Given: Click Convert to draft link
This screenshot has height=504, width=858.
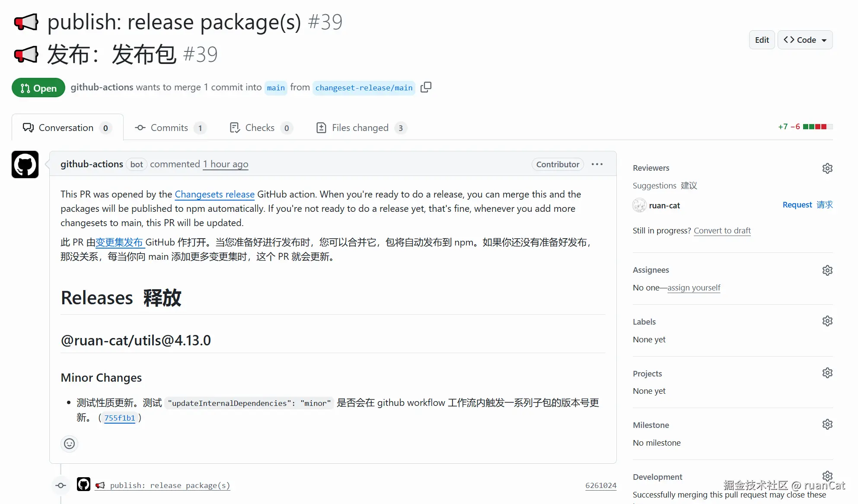Looking at the screenshot, I should (x=722, y=231).
